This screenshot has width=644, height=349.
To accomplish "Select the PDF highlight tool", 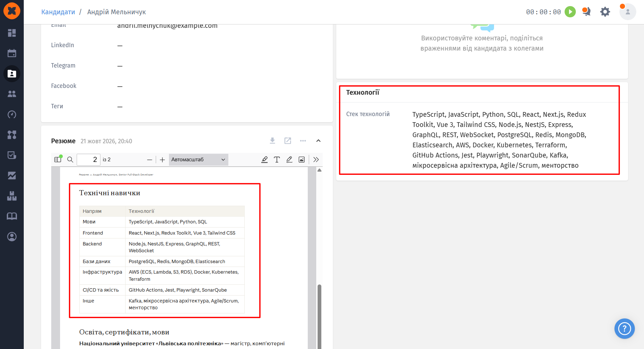I will coord(265,160).
